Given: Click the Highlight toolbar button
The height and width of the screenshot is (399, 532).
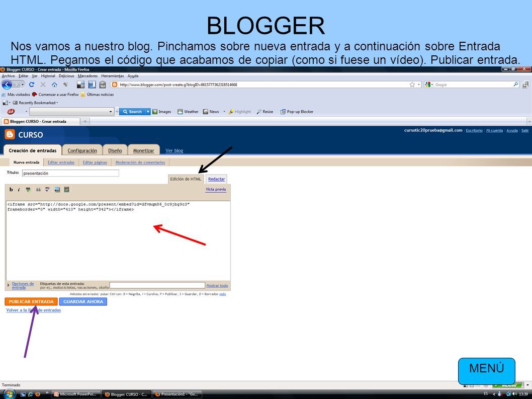Looking at the screenshot, I should [239, 111].
